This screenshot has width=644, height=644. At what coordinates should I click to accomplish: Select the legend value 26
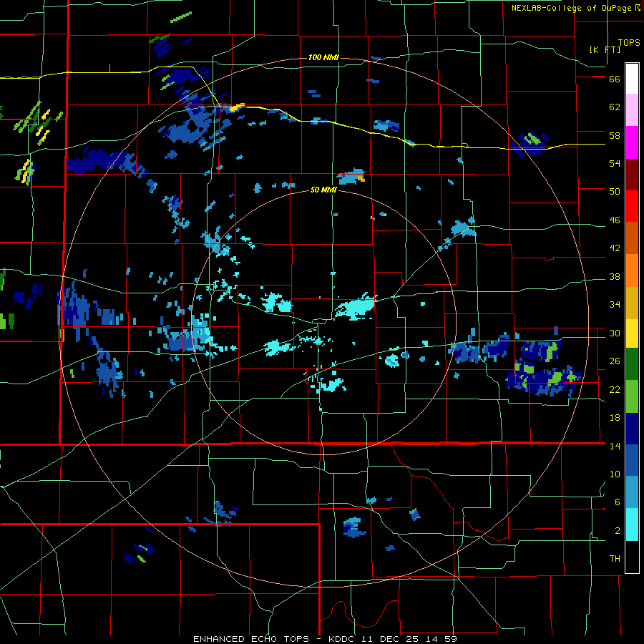615,361
